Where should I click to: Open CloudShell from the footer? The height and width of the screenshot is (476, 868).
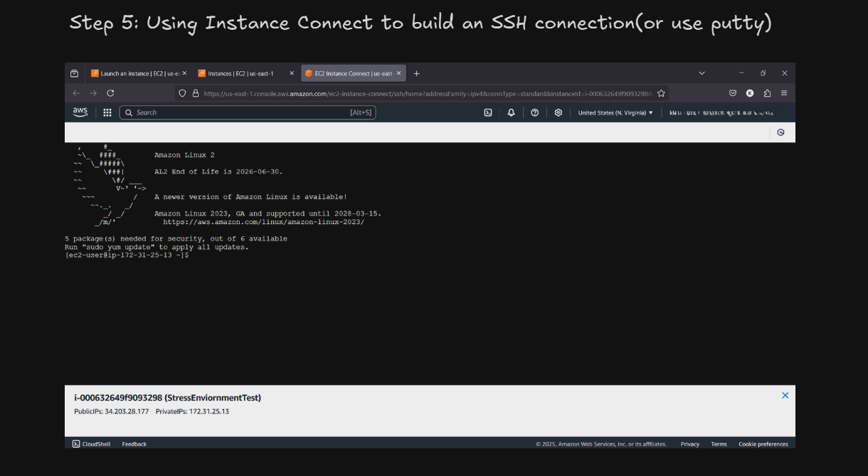[x=91, y=444]
